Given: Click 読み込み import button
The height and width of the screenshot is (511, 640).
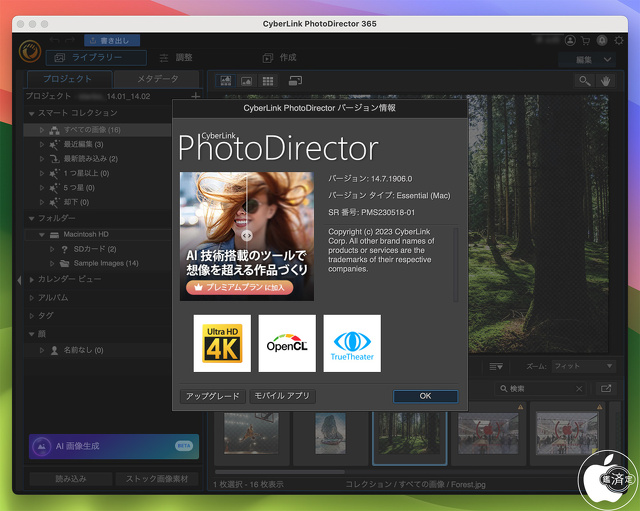Looking at the screenshot, I should (x=71, y=479).
